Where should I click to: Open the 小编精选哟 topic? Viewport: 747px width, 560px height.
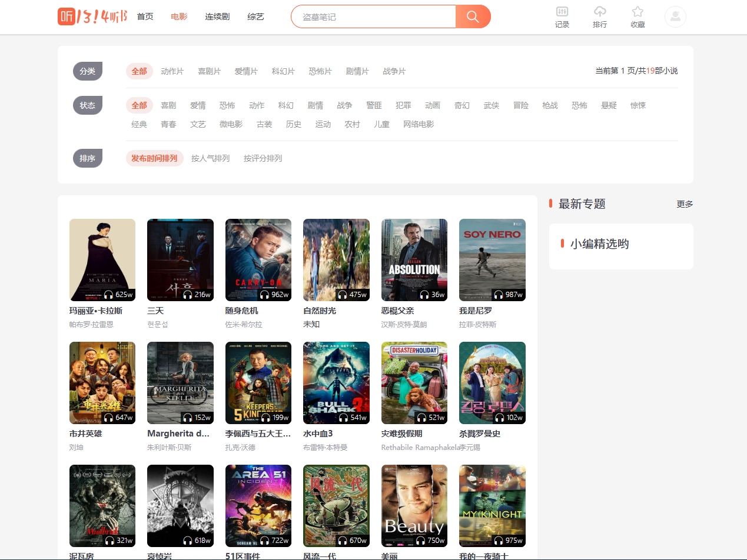coord(599,244)
